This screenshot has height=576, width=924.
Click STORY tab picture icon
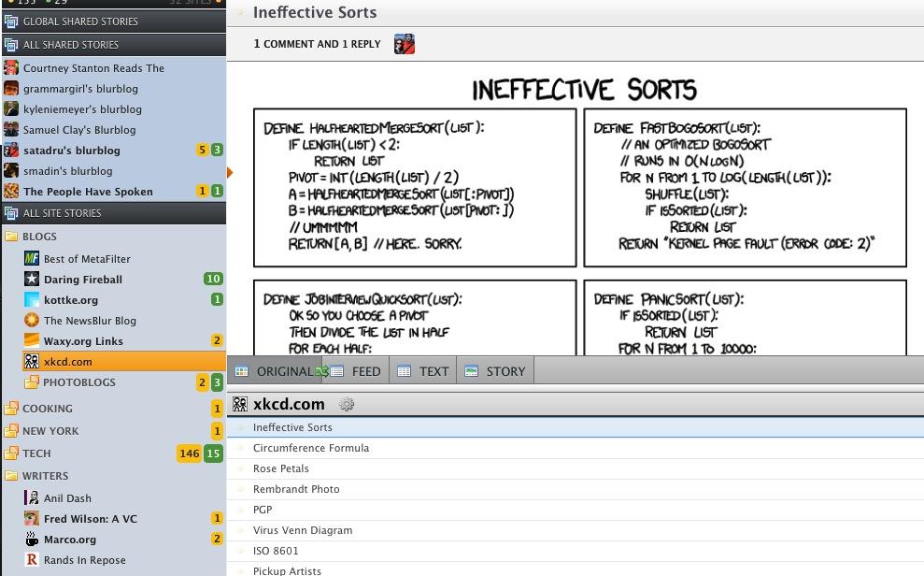point(472,371)
